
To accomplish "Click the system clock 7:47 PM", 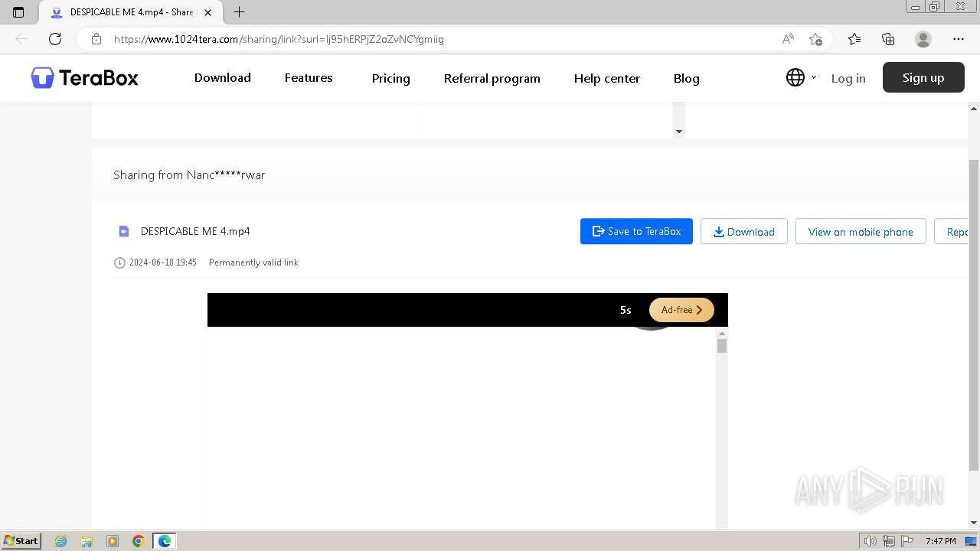I will tap(941, 541).
